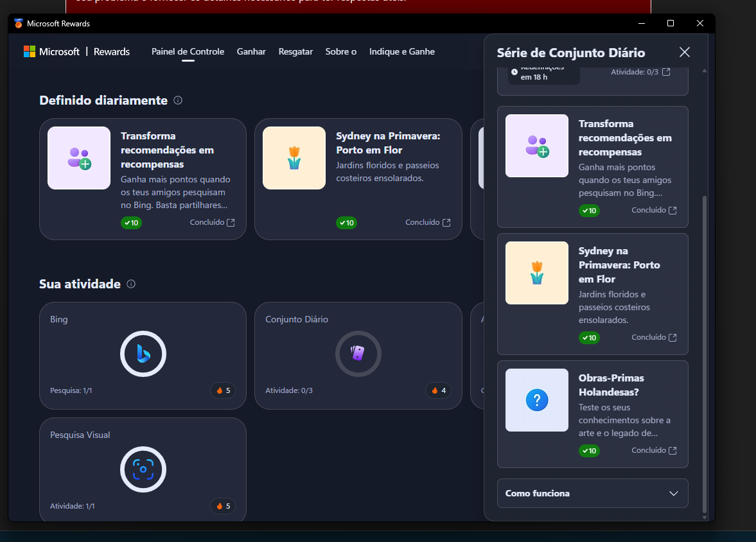Click the Sua atividade heading
The image size is (756, 542).
tap(80, 284)
